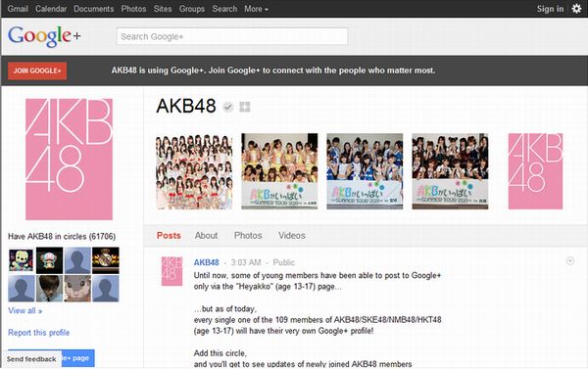Click the AKB48 post author name link

click(206, 262)
